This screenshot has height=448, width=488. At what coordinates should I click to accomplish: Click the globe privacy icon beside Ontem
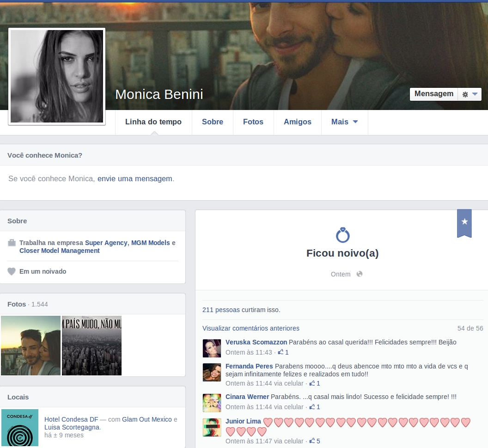[x=360, y=274]
